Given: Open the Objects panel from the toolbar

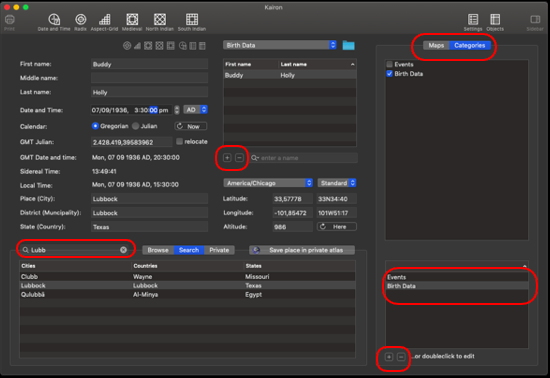Looking at the screenshot, I should pyautogui.click(x=495, y=22).
